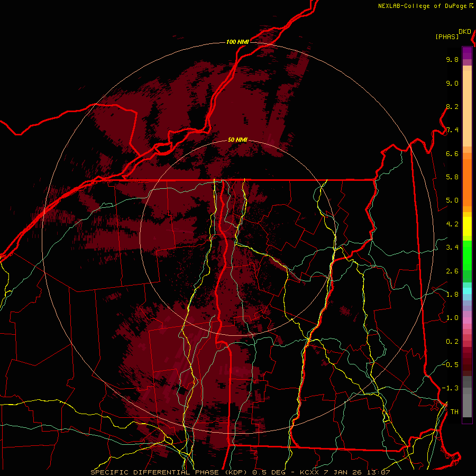
Task: Click the 6.6 value on the color scale
Action: coord(452,154)
